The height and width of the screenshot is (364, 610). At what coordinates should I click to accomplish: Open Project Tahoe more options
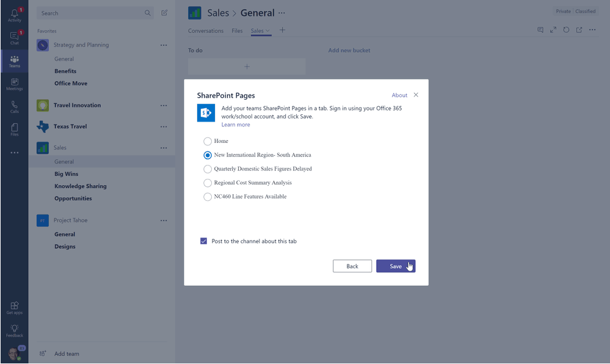(164, 220)
